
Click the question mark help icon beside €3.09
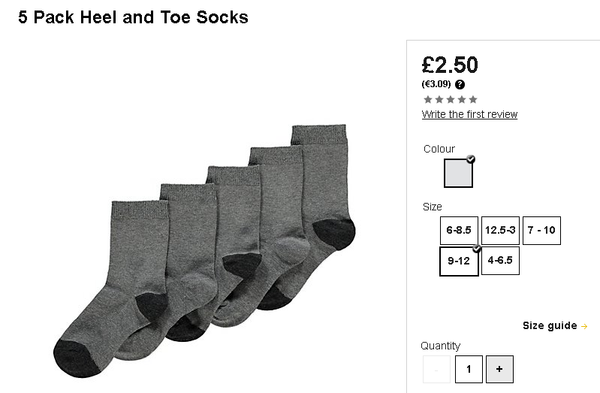click(x=460, y=85)
